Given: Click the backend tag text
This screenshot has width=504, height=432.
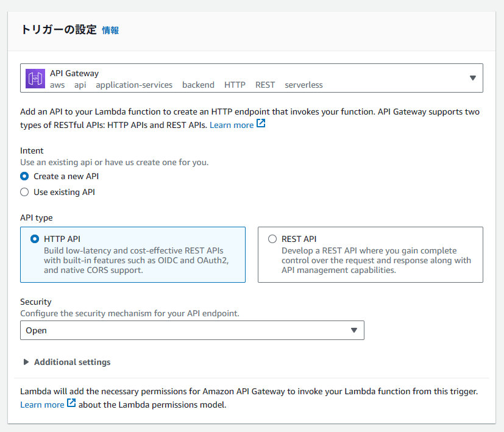Looking at the screenshot, I should coord(198,85).
